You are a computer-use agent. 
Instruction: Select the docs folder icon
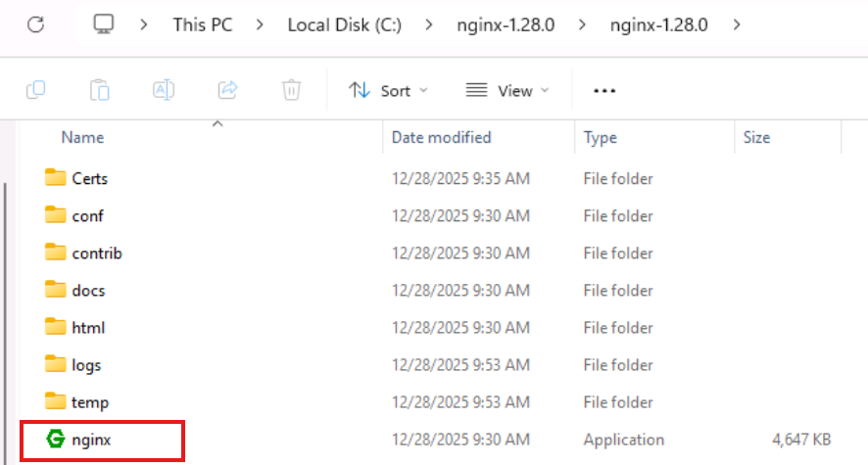56,289
